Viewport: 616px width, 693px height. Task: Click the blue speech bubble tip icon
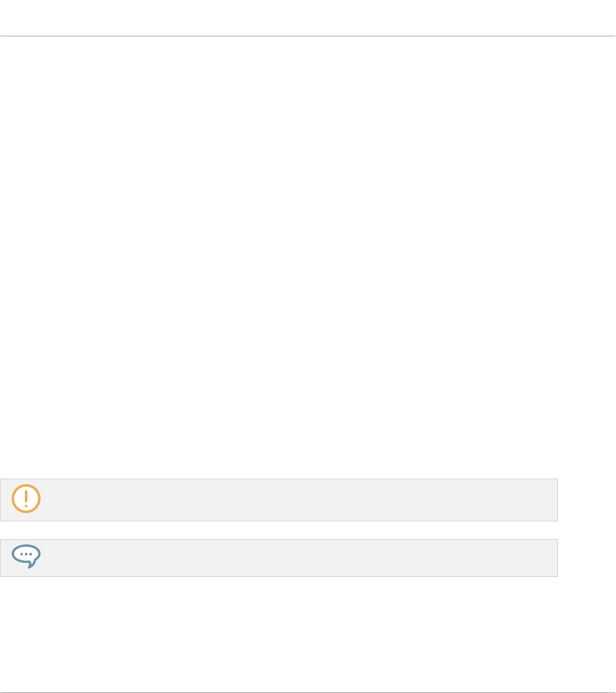[x=26, y=557]
